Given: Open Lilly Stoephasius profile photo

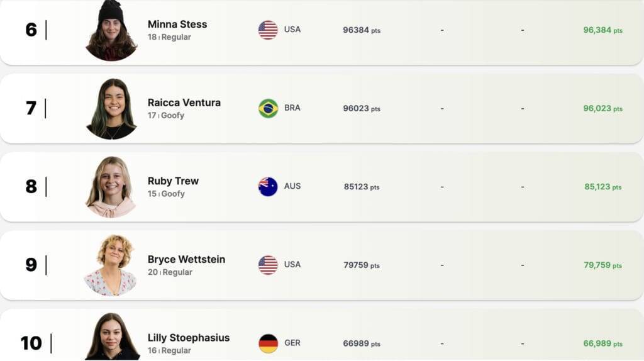Looking at the screenshot, I should pos(111,337).
